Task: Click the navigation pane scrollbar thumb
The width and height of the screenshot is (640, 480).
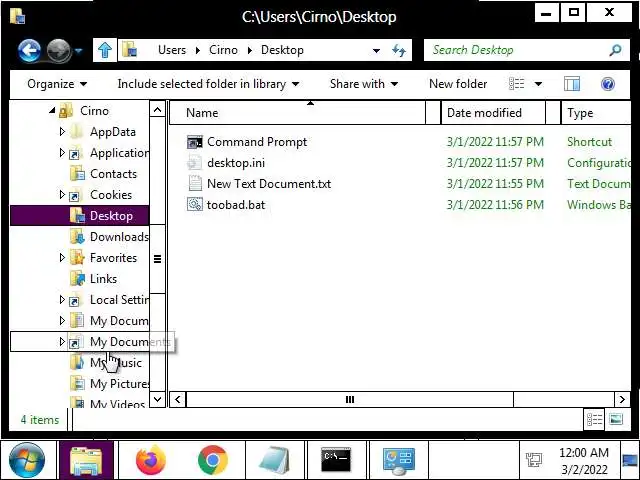Action: click(x=157, y=259)
